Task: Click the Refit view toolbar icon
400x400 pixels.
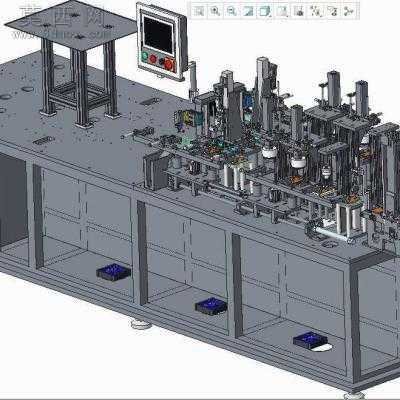Action: tap(199, 11)
